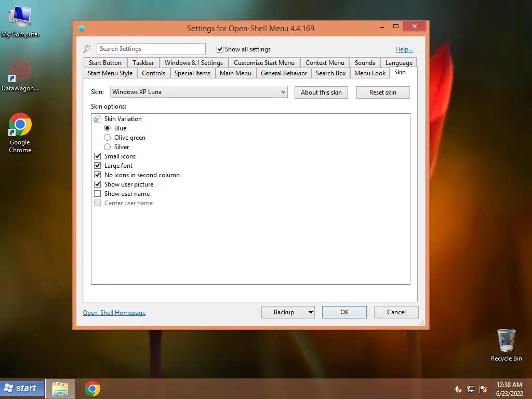Screen dimensions: 532x399
Task: Click the Start button in taskbar
Action: pyautogui.click(x=22, y=388)
